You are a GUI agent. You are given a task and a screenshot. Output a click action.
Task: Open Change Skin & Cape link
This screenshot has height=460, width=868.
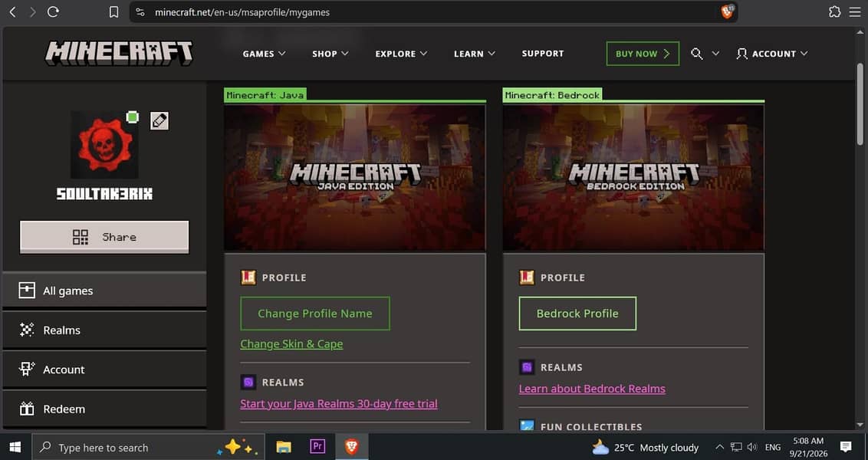291,343
